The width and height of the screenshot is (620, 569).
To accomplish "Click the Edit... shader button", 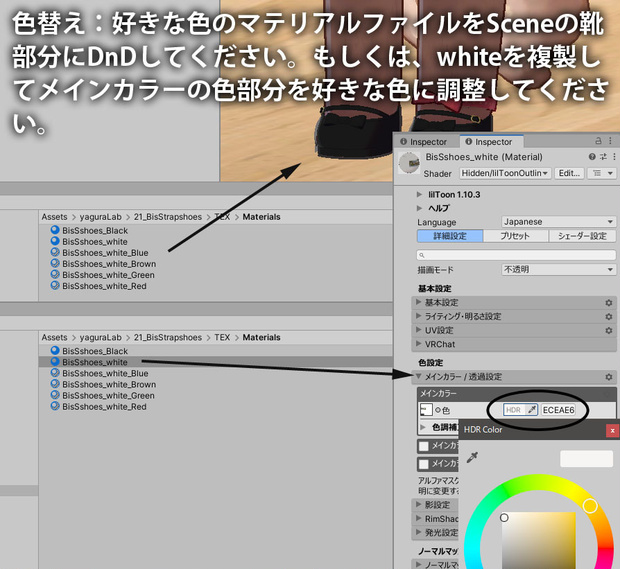I will (569, 173).
